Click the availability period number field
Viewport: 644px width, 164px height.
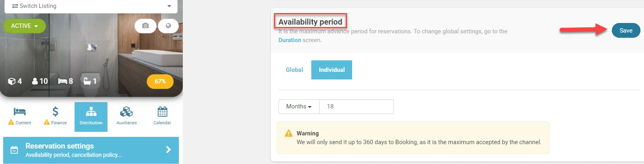click(x=356, y=106)
